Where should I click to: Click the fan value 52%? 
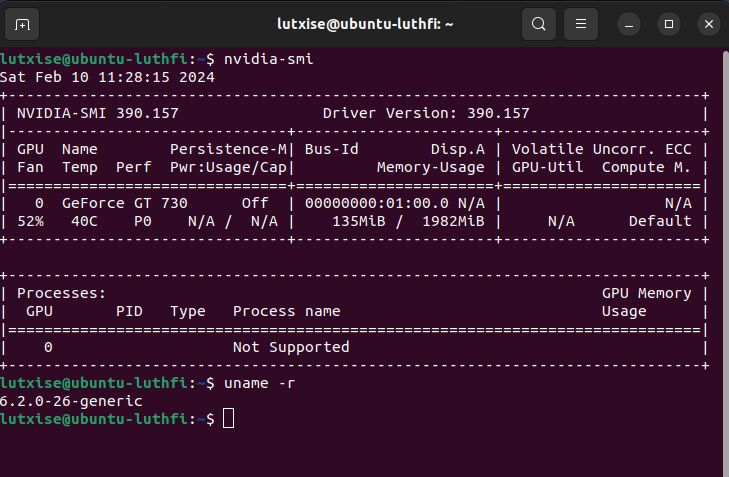tap(30, 221)
